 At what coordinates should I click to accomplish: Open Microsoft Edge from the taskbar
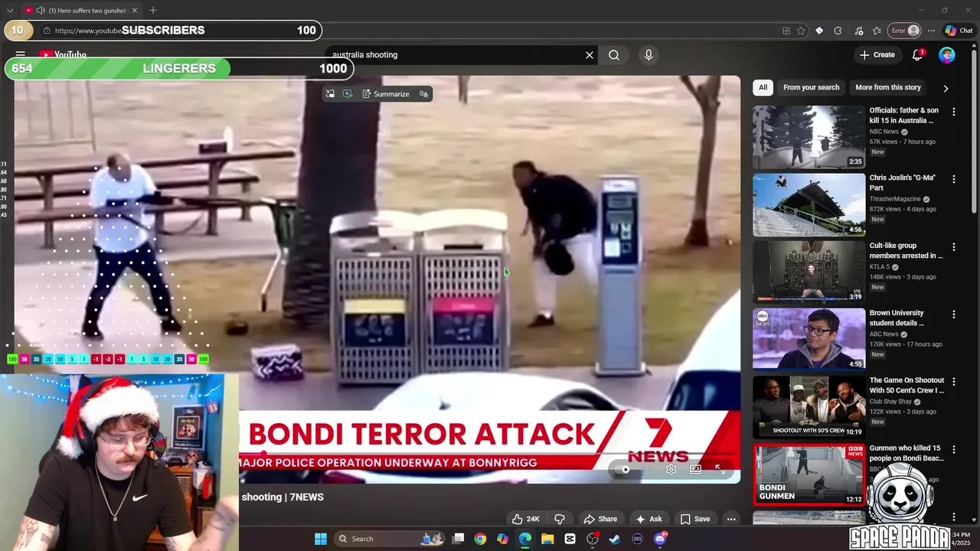(525, 539)
